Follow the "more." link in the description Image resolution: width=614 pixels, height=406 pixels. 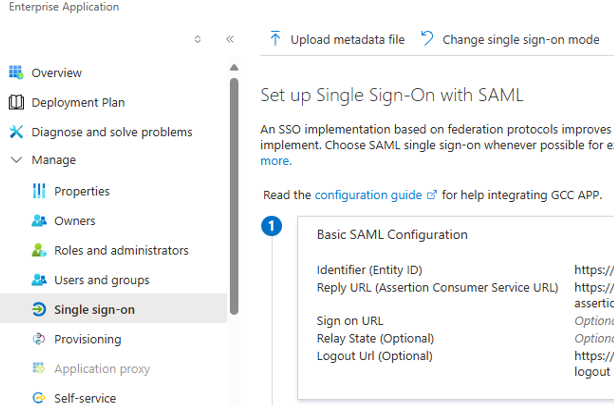pos(276,161)
